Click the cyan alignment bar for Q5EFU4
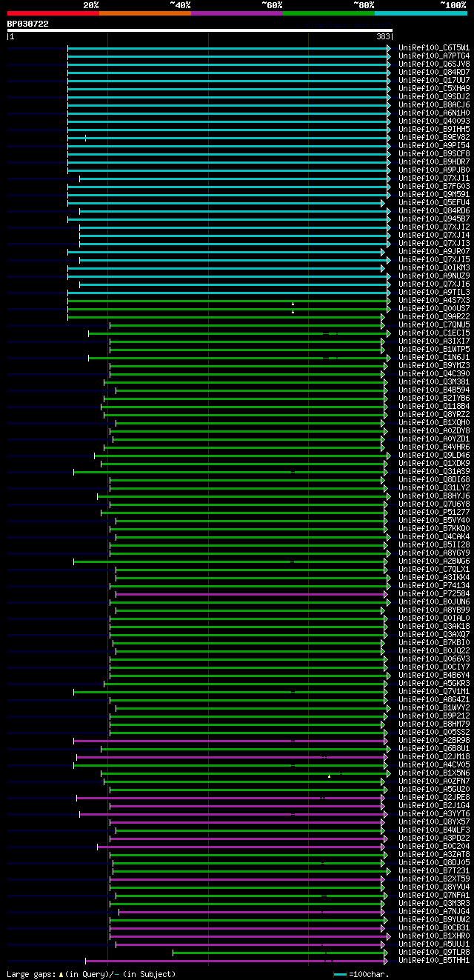The width and height of the screenshot is (474, 980). click(x=226, y=202)
